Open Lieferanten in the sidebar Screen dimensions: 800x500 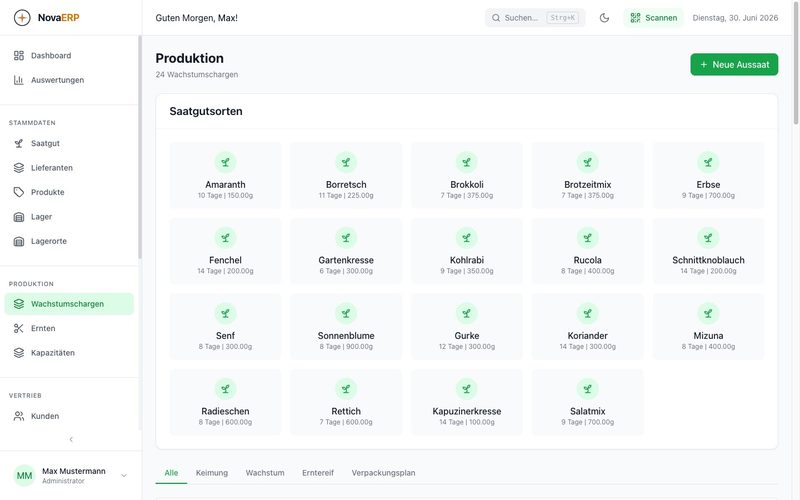(69, 168)
